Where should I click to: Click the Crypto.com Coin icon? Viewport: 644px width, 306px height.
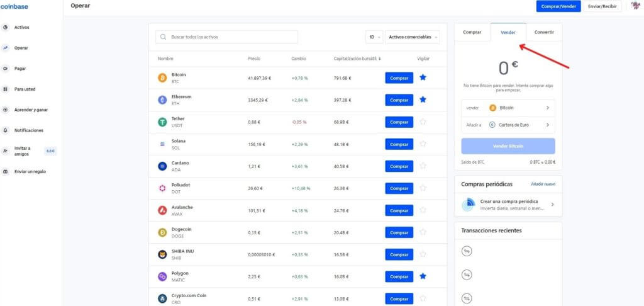point(163,298)
